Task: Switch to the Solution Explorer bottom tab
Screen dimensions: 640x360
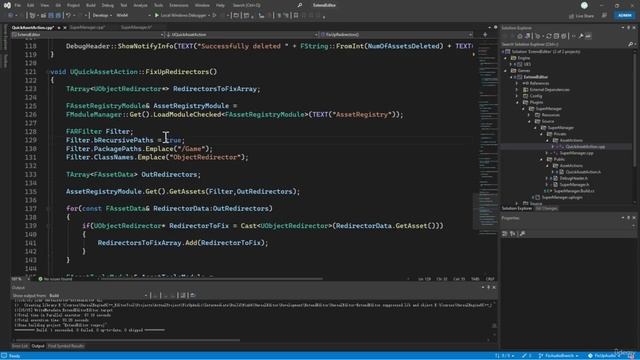Action: 517,209
